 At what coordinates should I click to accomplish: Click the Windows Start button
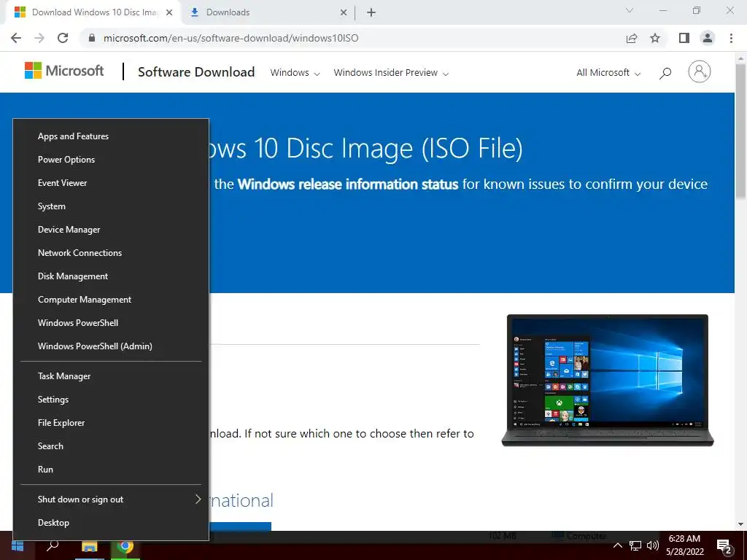point(18,545)
